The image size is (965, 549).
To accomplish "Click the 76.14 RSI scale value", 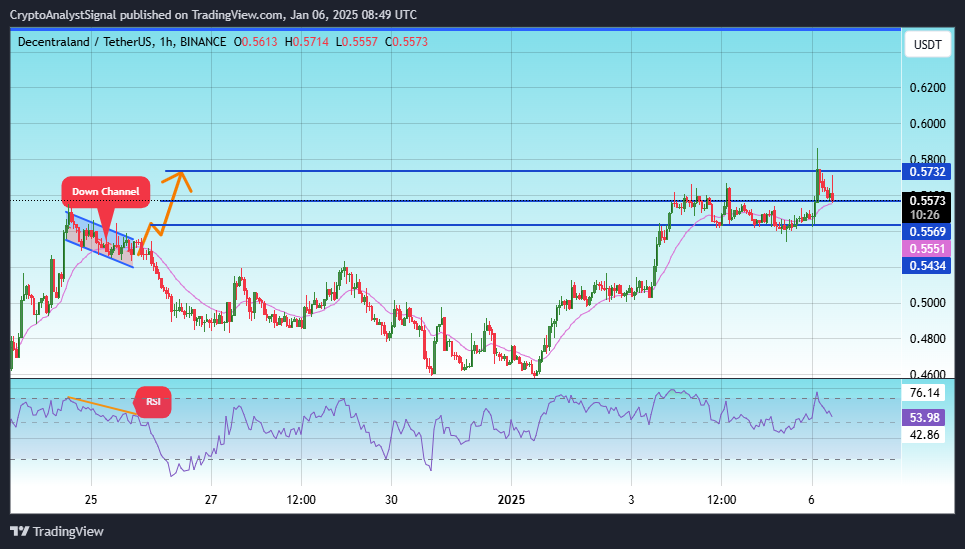I will 925,393.
